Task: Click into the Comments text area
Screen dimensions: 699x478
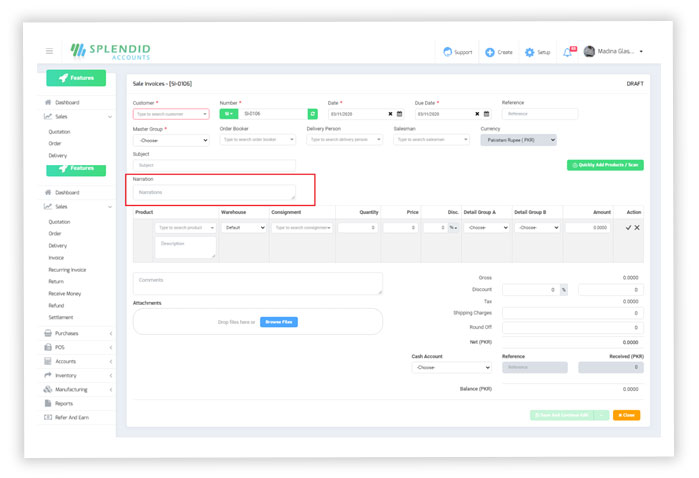Action: (258, 284)
